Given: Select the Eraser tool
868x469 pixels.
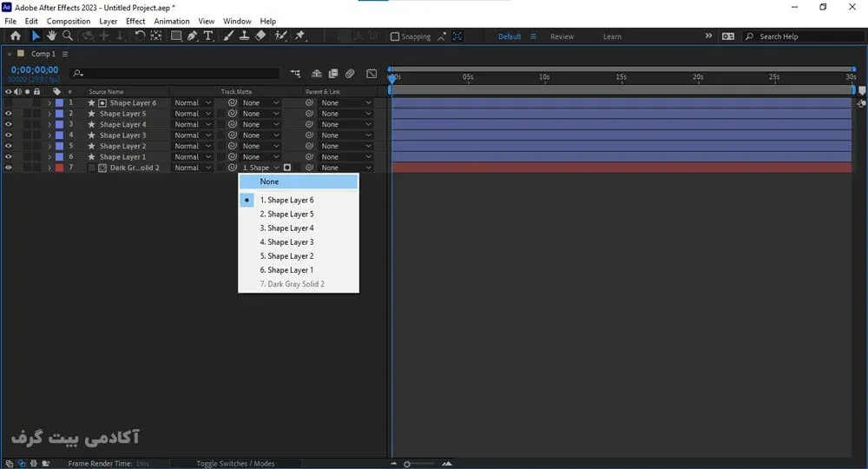Looking at the screenshot, I should point(260,36).
